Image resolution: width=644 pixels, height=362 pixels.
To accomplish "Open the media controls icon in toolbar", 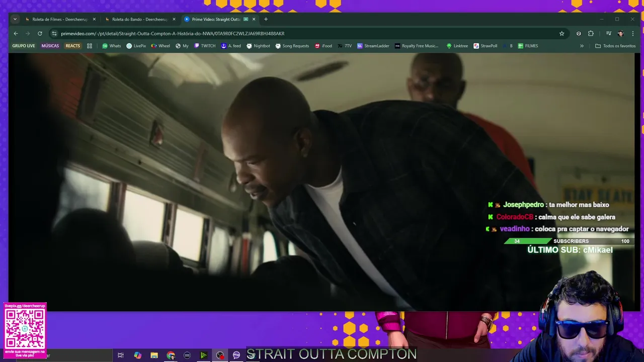I will 608,33.
